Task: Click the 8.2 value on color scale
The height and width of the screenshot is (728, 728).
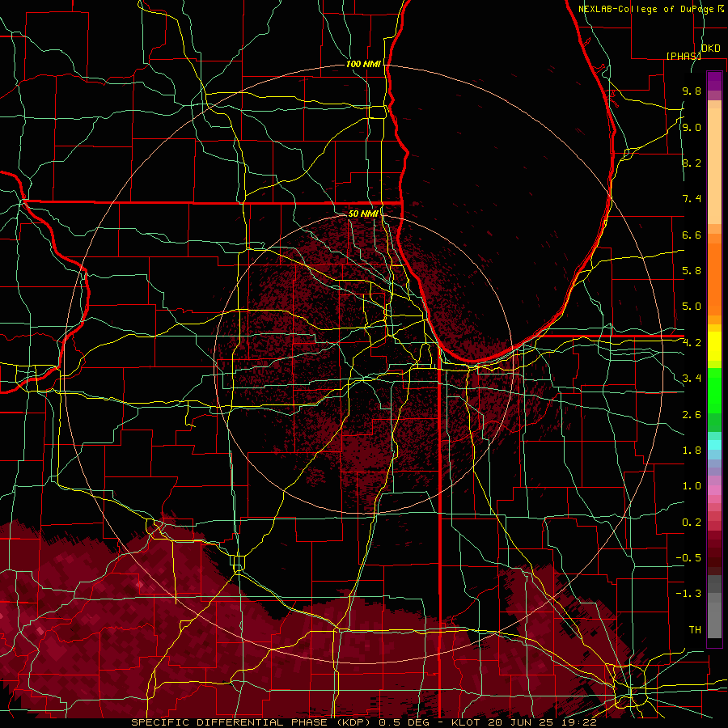Action: pos(692,163)
